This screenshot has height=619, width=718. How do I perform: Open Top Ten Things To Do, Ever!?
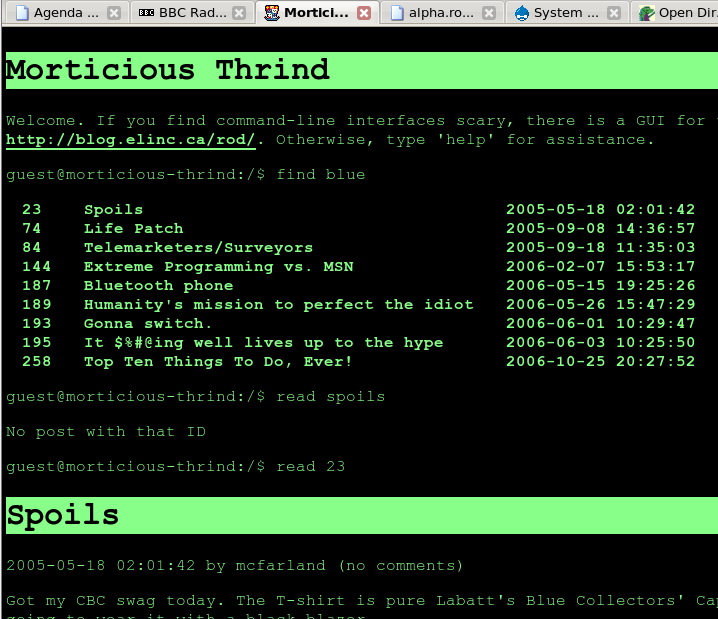pyautogui.click(x=218, y=362)
